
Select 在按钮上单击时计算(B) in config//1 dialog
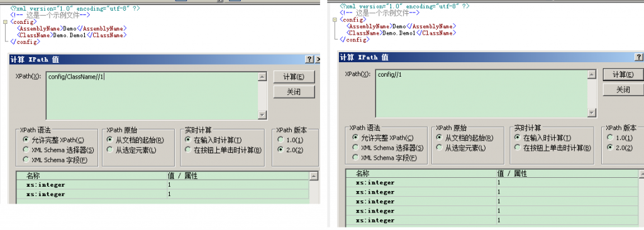[552, 148]
